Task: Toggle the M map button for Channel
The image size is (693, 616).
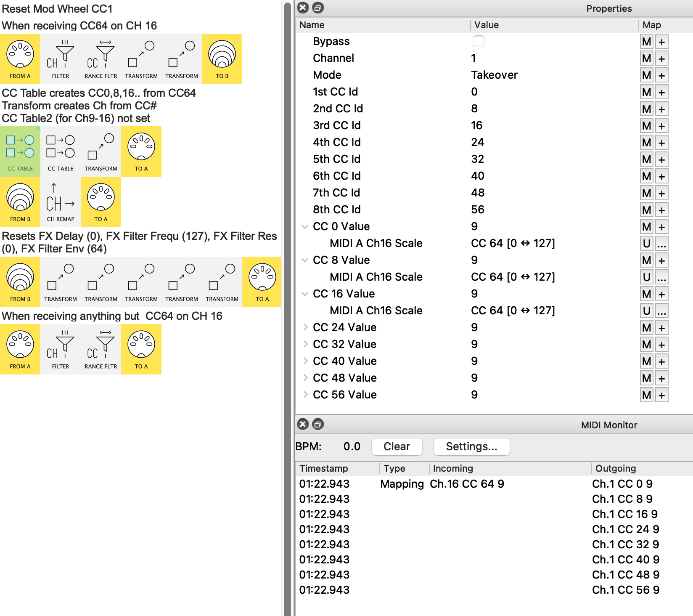Action: [646, 58]
